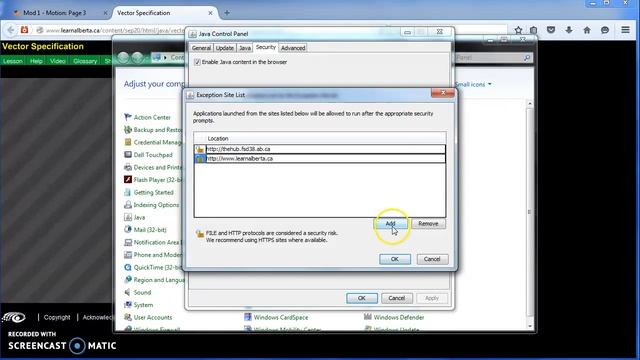Click the Help menu item
Viewport: 640px width, 360px height.
click(36, 61)
